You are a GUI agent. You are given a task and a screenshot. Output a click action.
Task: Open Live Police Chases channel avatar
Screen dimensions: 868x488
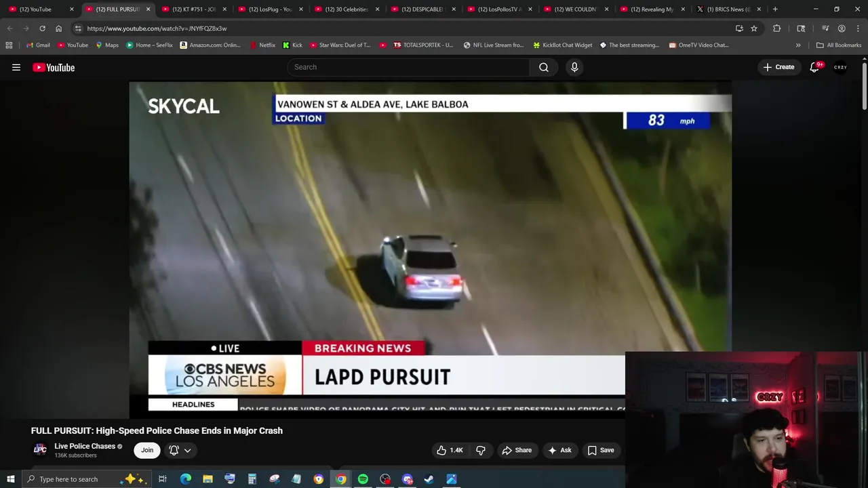pyautogui.click(x=40, y=449)
